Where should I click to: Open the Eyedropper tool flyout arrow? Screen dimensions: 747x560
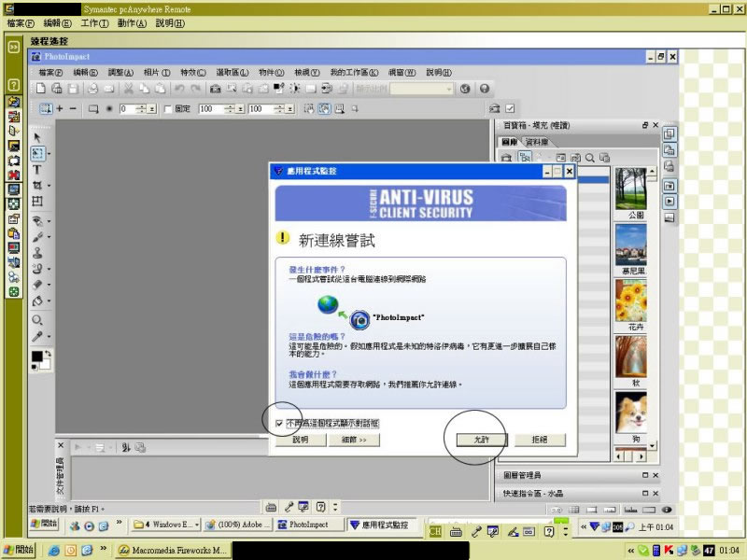tap(49, 337)
